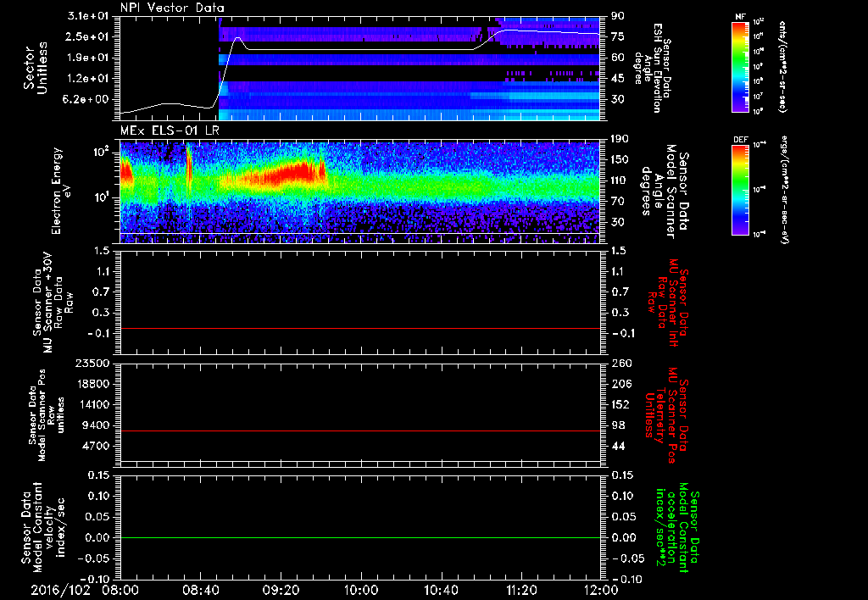Click the 9400 scanner position tick label
868x600 pixels.
click(96, 425)
